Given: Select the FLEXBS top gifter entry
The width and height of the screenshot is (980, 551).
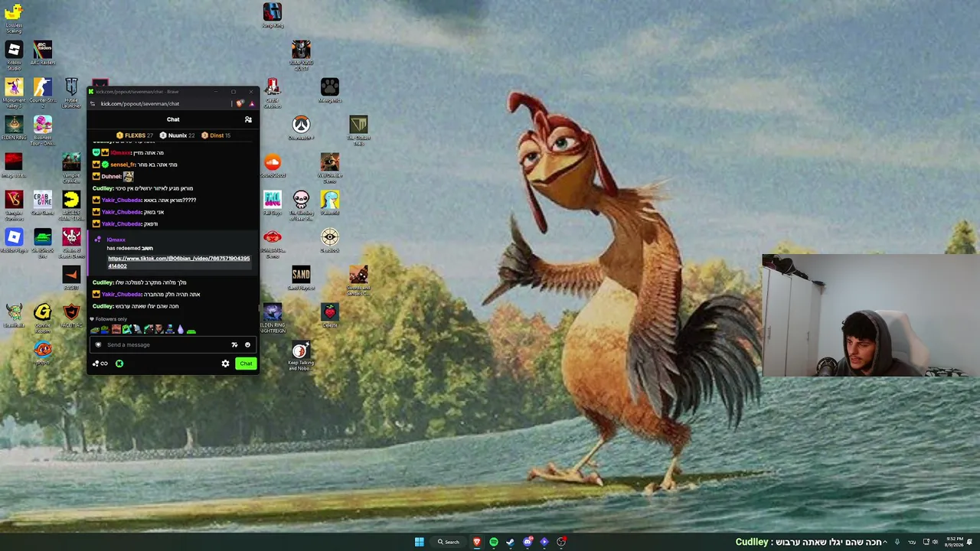Looking at the screenshot, I should [x=134, y=135].
